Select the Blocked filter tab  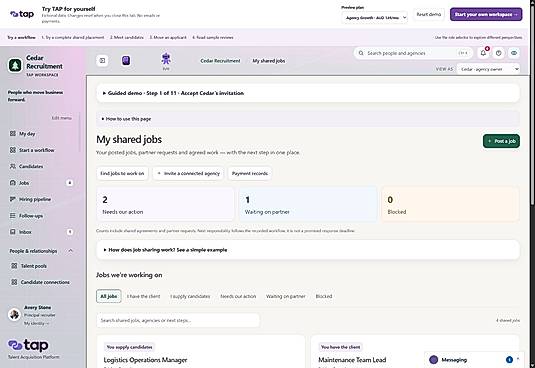point(324,296)
